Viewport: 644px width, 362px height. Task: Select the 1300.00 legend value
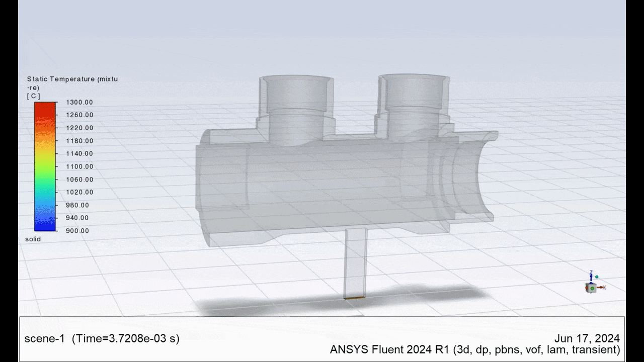(80, 102)
